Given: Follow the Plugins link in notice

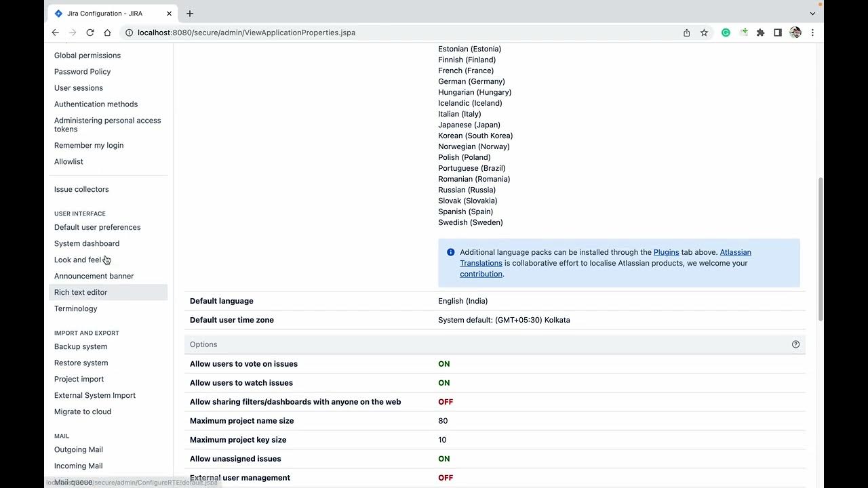Looking at the screenshot, I should (x=667, y=252).
